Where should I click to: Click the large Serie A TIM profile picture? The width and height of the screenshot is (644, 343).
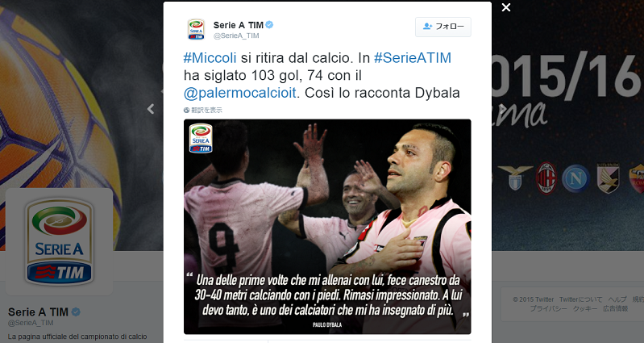pyautogui.click(x=59, y=242)
